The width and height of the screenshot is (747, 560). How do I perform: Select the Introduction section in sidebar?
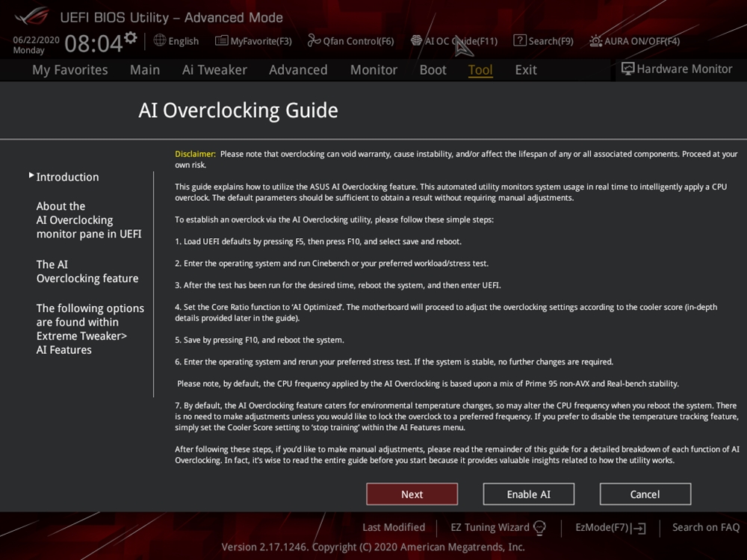pos(67,177)
